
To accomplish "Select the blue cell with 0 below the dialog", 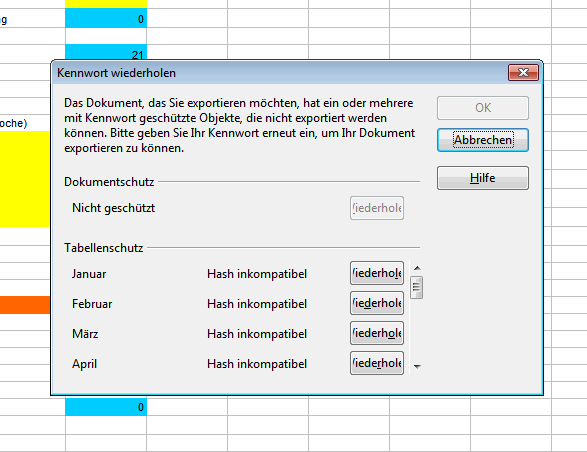I will pyautogui.click(x=106, y=407).
